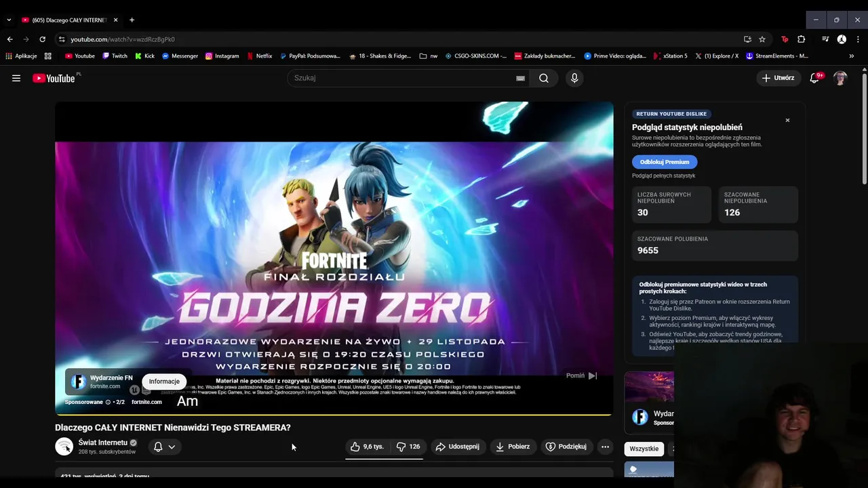Image resolution: width=868 pixels, height=488 pixels.
Task: Open the Kick bookmark
Action: tap(144, 56)
